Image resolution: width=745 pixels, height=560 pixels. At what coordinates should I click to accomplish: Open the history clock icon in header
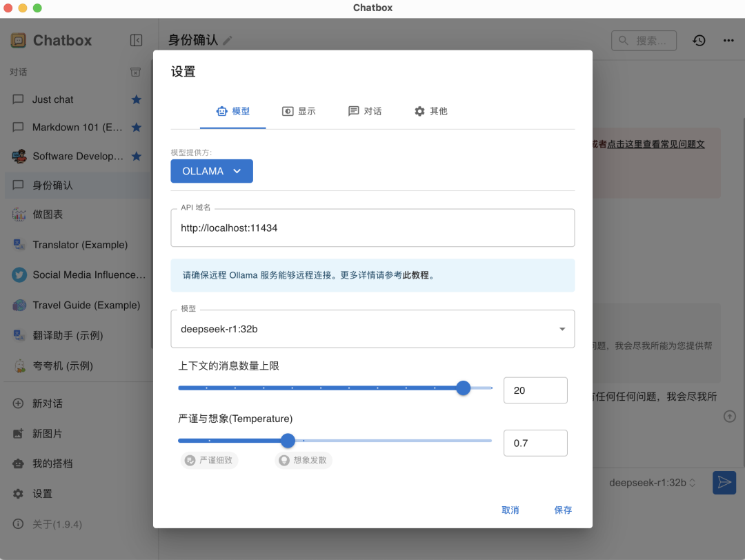tap(698, 41)
